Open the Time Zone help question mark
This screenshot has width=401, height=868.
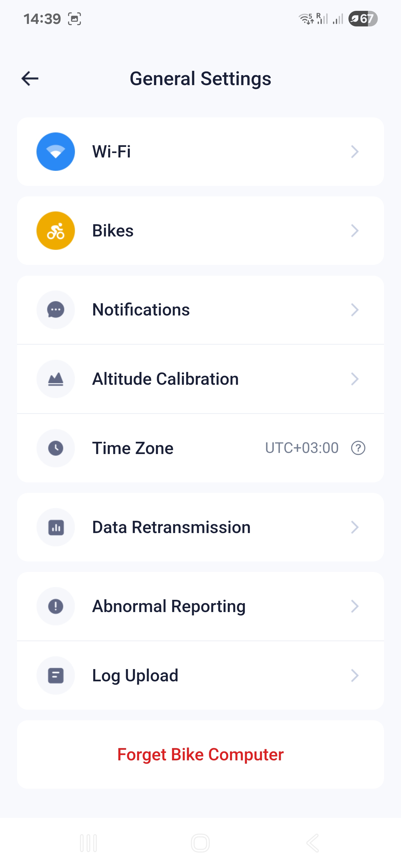[x=358, y=448]
